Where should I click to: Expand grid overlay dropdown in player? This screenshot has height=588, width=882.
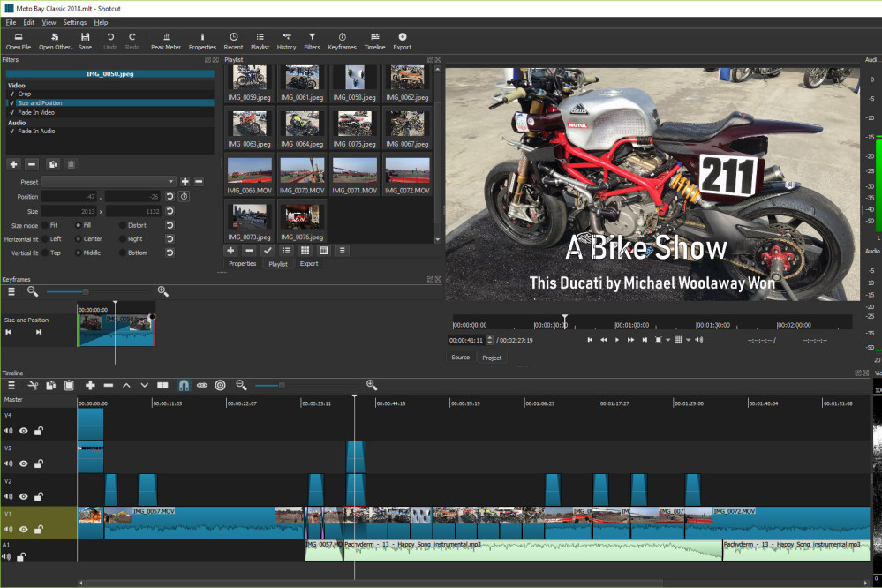(x=688, y=340)
